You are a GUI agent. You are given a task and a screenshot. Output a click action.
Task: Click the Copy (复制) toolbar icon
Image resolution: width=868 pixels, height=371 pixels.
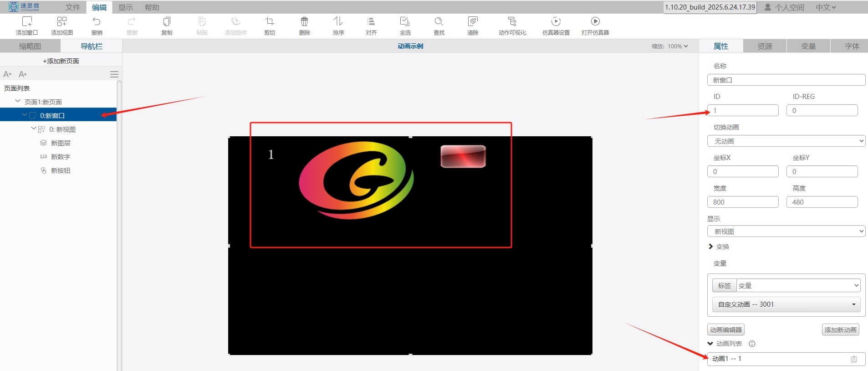point(167,22)
